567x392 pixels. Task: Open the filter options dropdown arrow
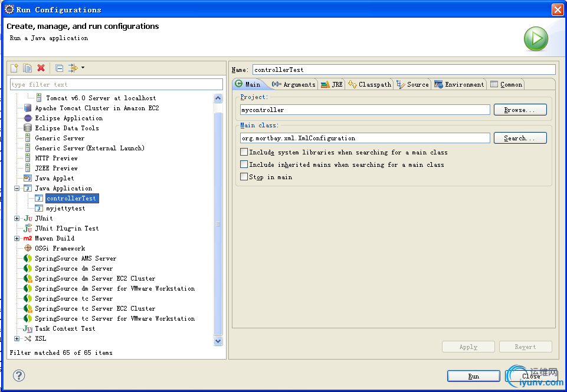coord(83,68)
